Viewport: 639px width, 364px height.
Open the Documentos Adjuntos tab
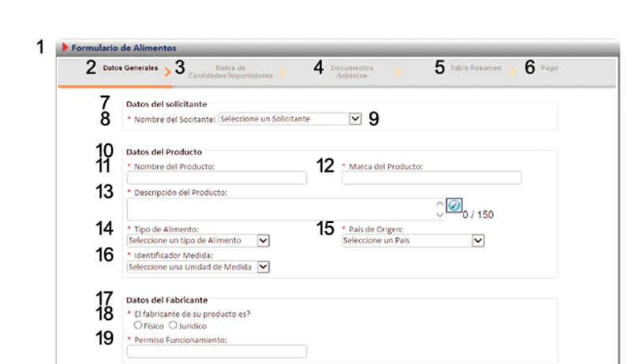point(351,72)
